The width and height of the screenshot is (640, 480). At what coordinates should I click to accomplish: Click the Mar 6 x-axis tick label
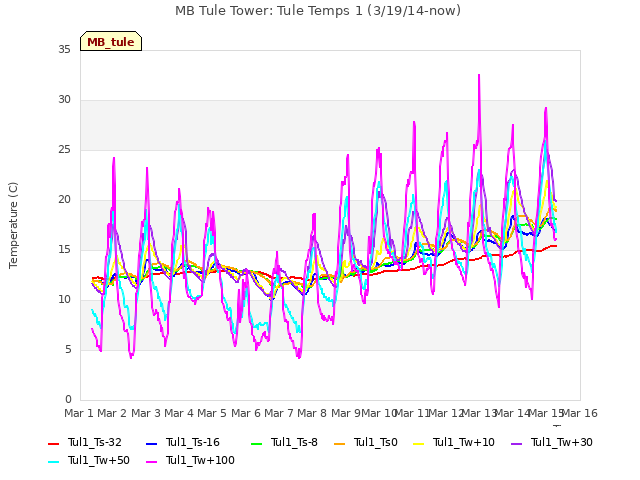246,413
